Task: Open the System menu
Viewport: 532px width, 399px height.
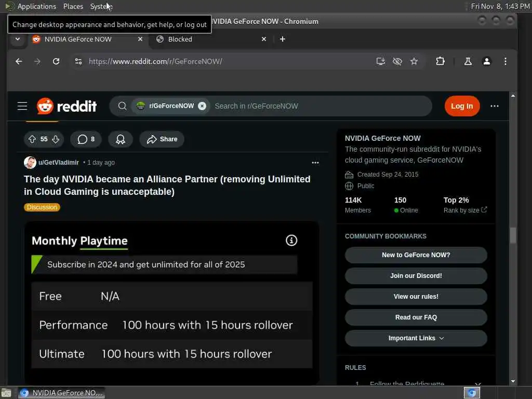Action: pos(101,6)
